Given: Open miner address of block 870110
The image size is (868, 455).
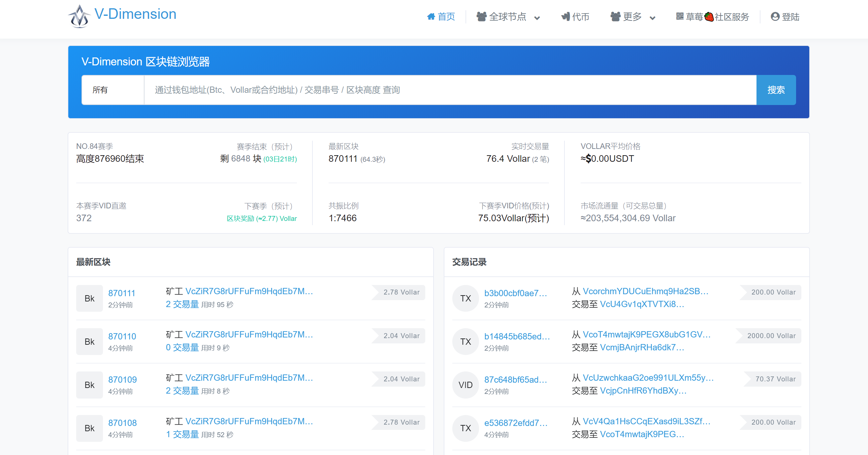Looking at the screenshot, I should click(249, 334).
